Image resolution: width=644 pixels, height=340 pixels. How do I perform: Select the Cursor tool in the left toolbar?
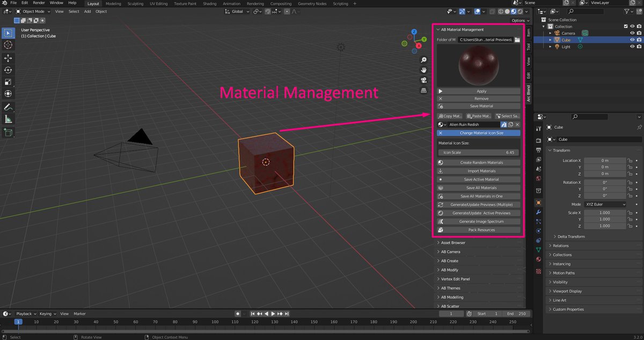(9, 45)
